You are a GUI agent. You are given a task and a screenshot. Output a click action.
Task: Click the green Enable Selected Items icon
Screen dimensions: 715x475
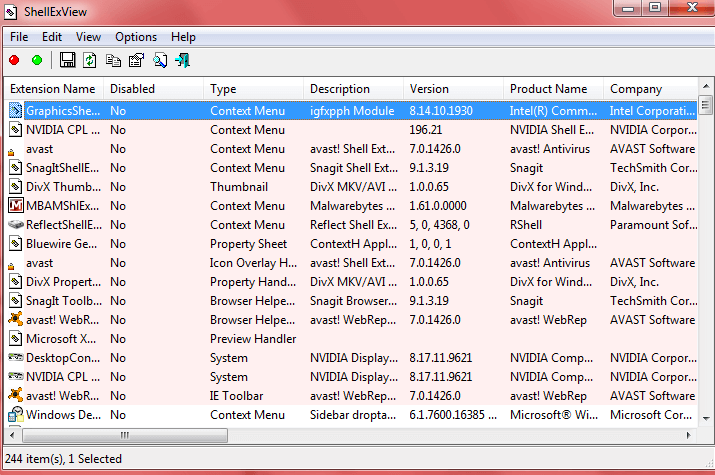37,60
